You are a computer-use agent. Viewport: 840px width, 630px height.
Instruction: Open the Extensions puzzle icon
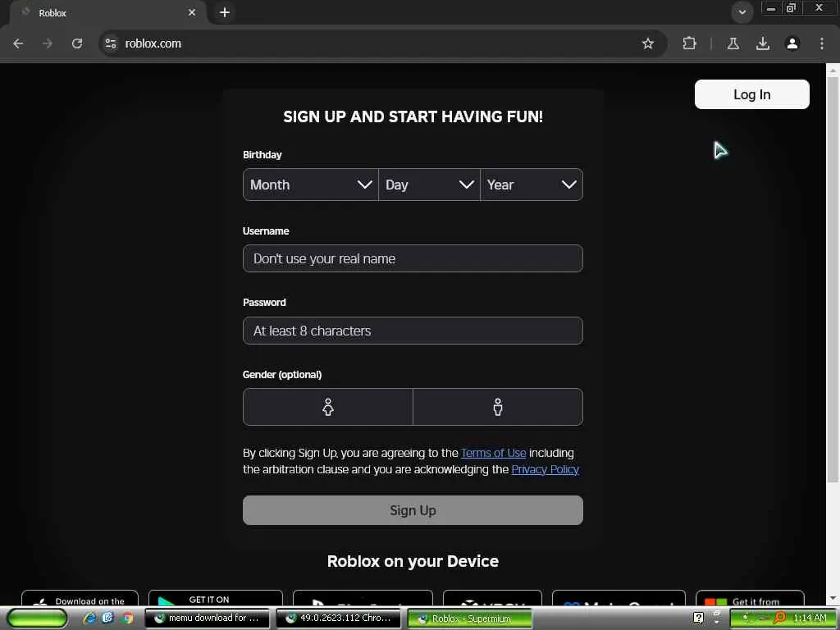689,43
